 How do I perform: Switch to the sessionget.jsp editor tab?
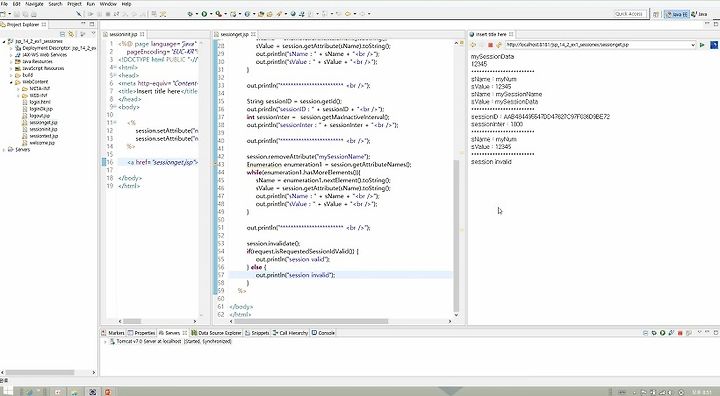click(x=234, y=34)
